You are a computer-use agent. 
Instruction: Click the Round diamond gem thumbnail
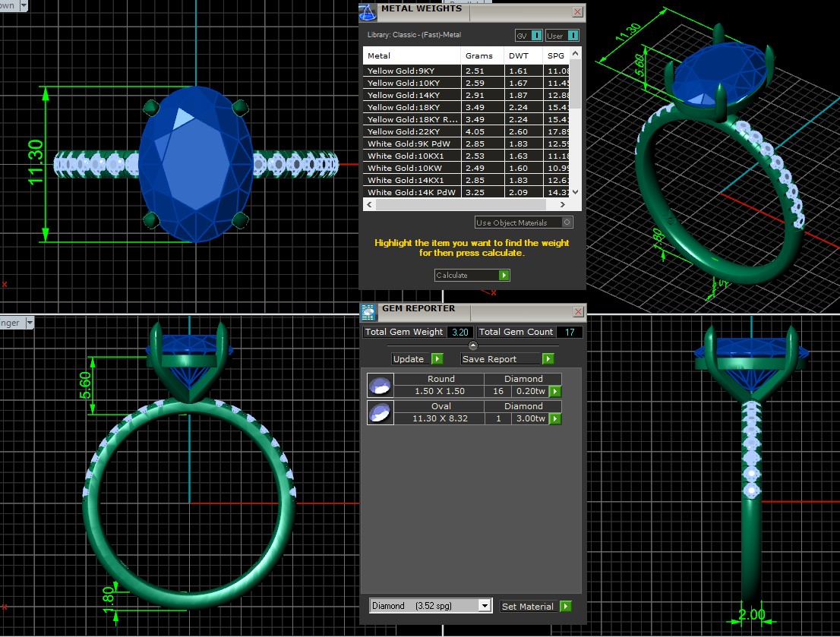pos(379,386)
